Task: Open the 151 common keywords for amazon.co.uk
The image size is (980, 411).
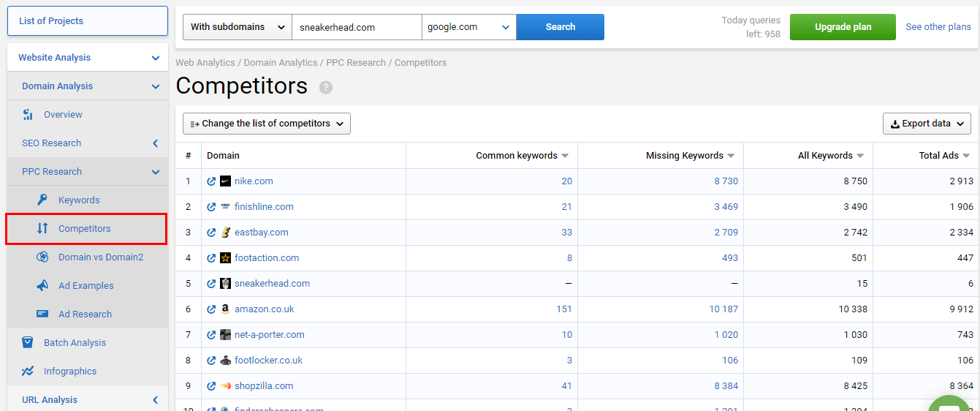Action: pyautogui.click(x=564, y=309)
